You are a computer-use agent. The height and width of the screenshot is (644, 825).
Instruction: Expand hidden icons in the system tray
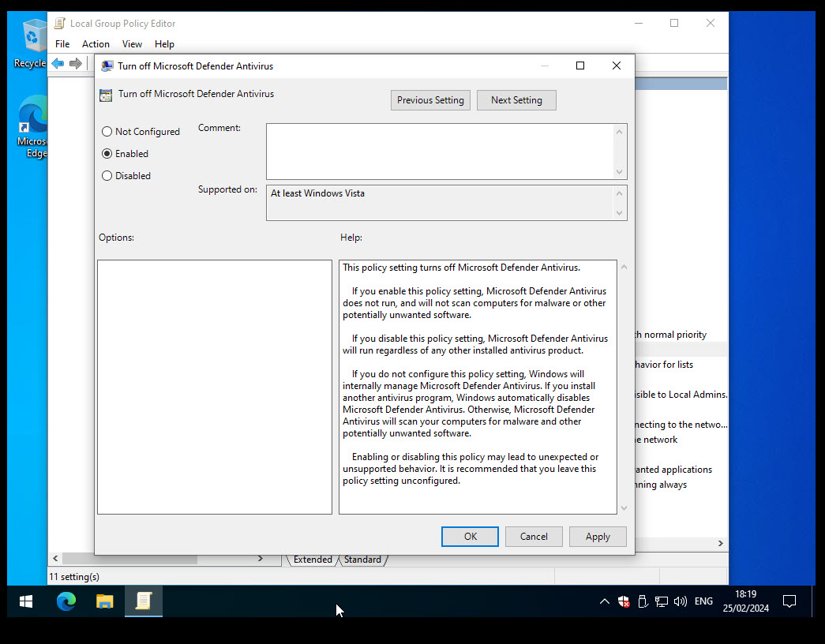tap(604, 601)
